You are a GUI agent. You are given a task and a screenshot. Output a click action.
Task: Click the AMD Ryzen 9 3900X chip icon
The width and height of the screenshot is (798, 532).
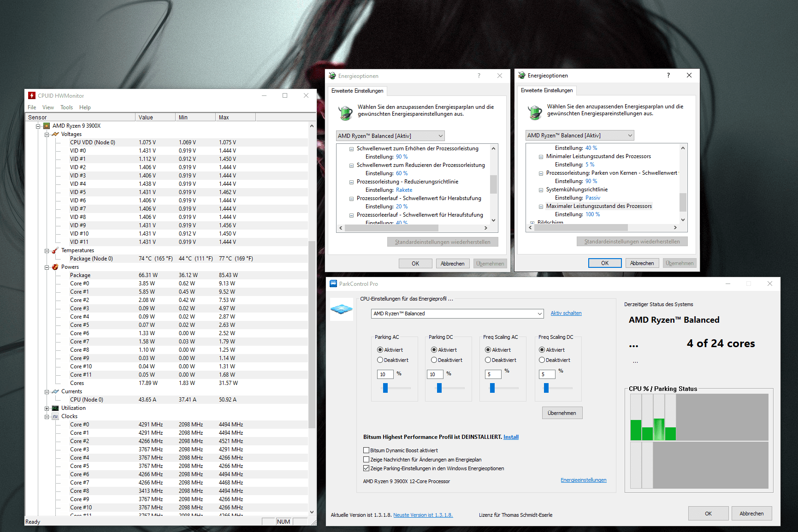(x=47, y=126)
